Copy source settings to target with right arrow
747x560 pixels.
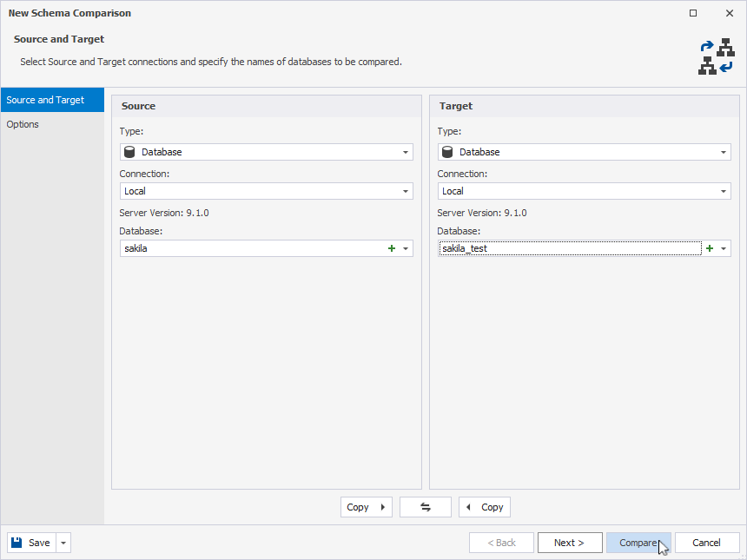tap(367, 507)
